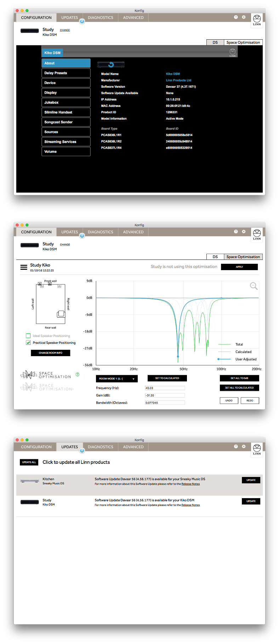Toggle Practical Speaker Positioning checkbox

(x=28, y=343)
